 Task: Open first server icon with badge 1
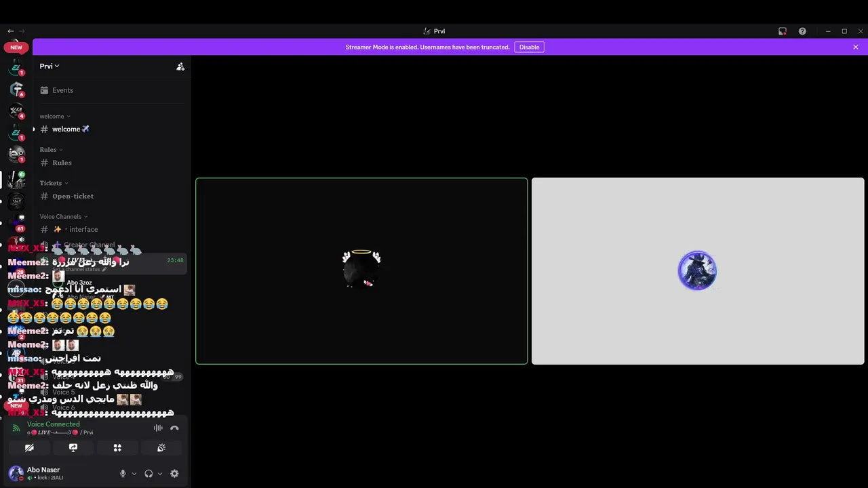[x=16, y=67]
